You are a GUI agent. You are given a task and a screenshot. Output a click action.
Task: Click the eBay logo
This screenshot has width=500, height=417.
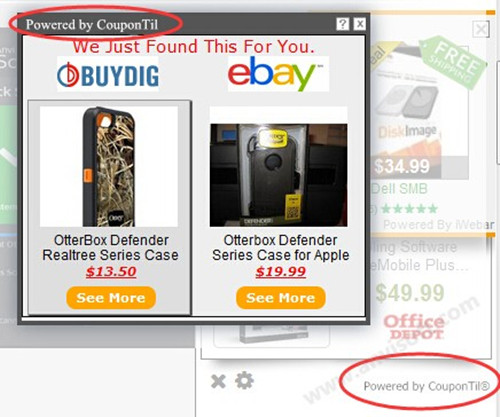[x=278, y=74]
